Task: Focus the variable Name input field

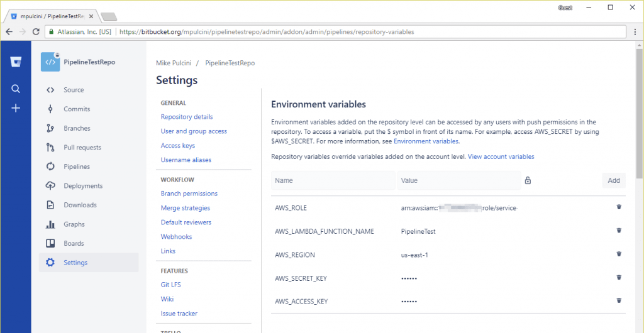Action: (333, 180)
